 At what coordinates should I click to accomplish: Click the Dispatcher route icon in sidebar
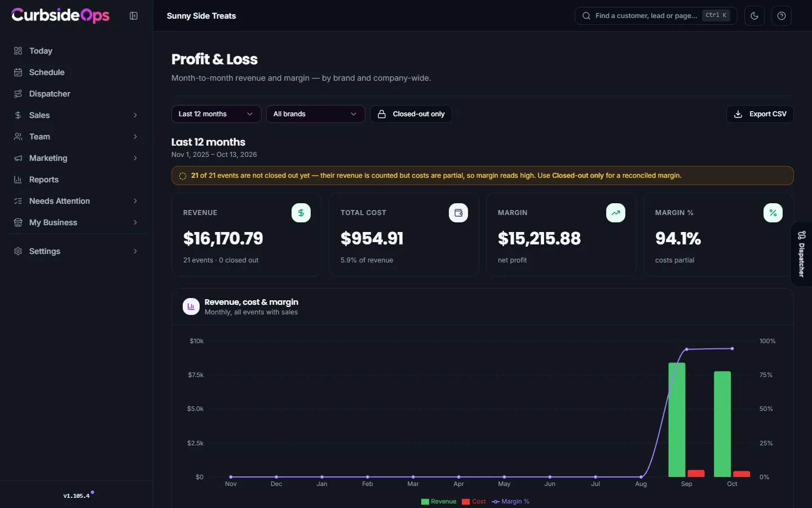(x=18, y=94)
